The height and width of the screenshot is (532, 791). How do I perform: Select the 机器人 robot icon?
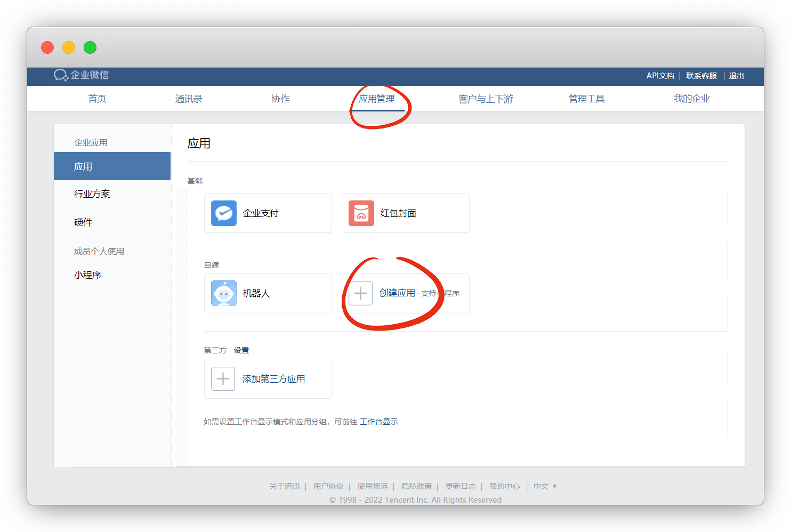tap(224, 293)
